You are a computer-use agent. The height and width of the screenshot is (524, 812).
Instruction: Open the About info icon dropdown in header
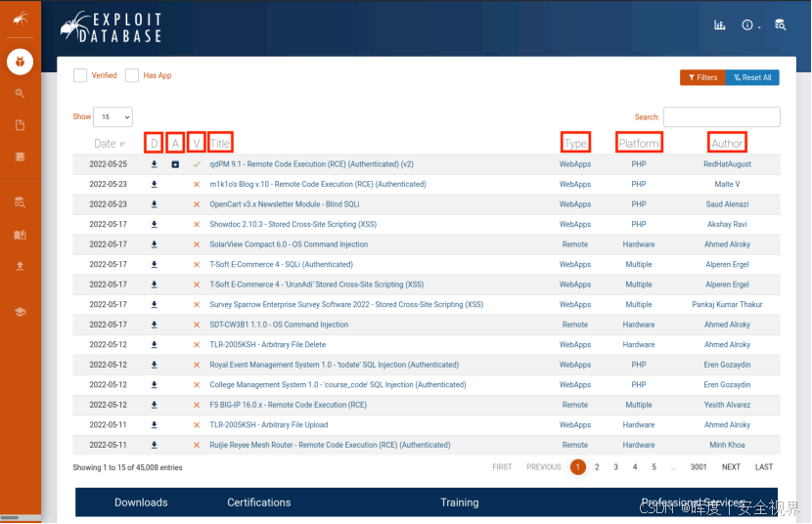(x=750, y=24)
